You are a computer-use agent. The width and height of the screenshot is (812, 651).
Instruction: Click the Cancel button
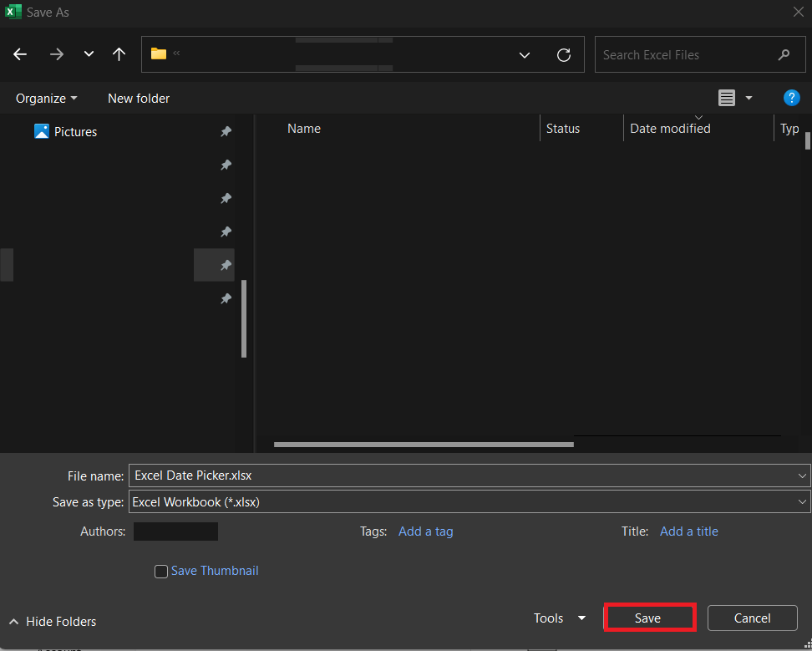pyautogui.click(x=752, y=618)
